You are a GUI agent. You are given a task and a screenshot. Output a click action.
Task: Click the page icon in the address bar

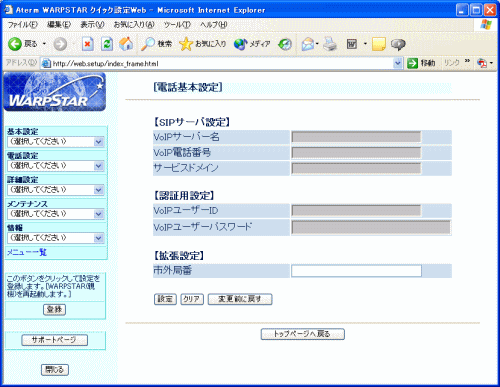46,63
